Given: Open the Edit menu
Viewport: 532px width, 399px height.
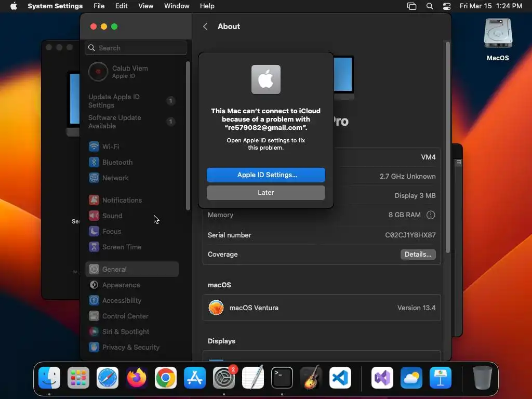Looking at the screenshot, I should (121, 6).
